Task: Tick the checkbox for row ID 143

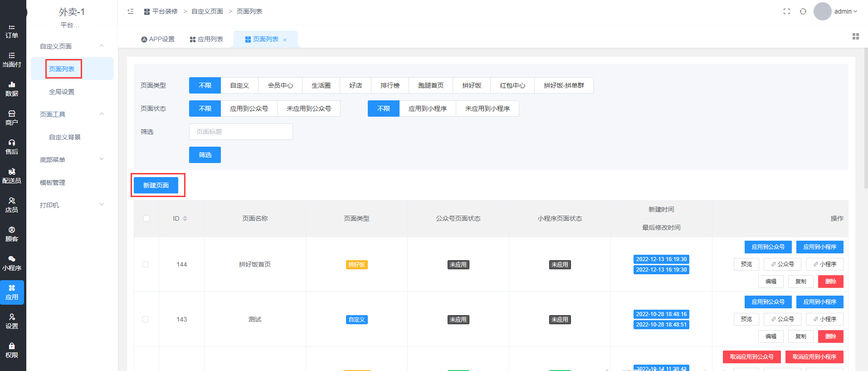Action: point(146,319)
